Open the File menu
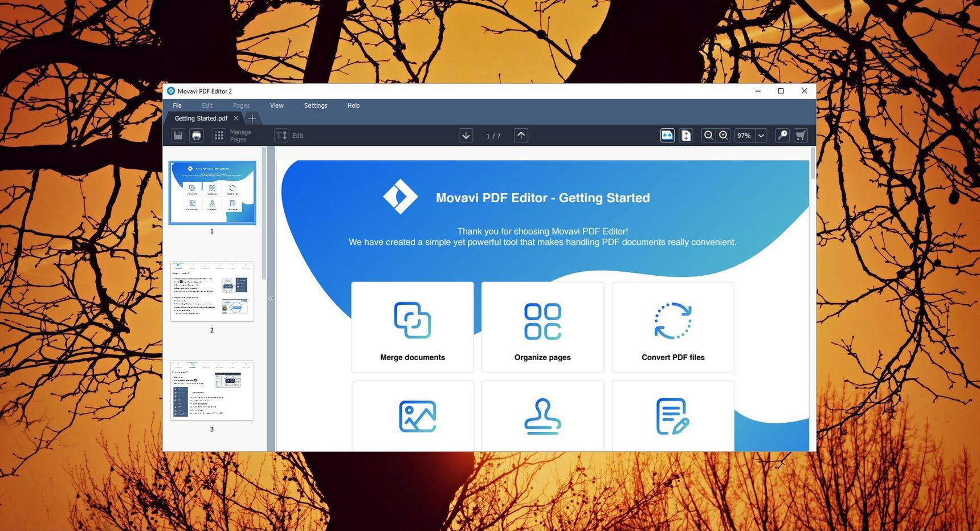 click(177, 105)
